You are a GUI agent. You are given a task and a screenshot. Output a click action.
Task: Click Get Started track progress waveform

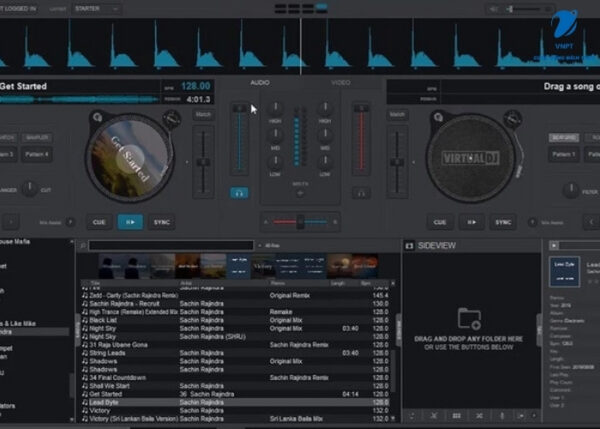(80, 100)
